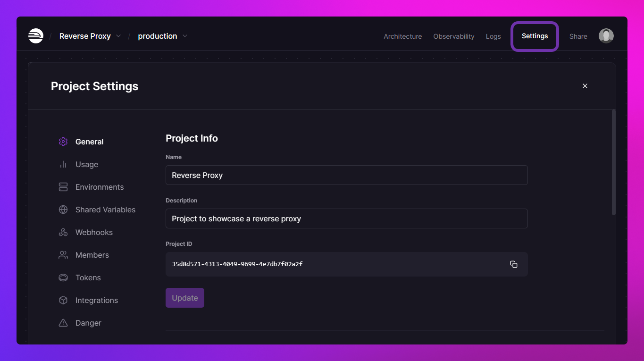Open the Webhooks settings section
The image size is (644, 361).
tap(94, 232)
